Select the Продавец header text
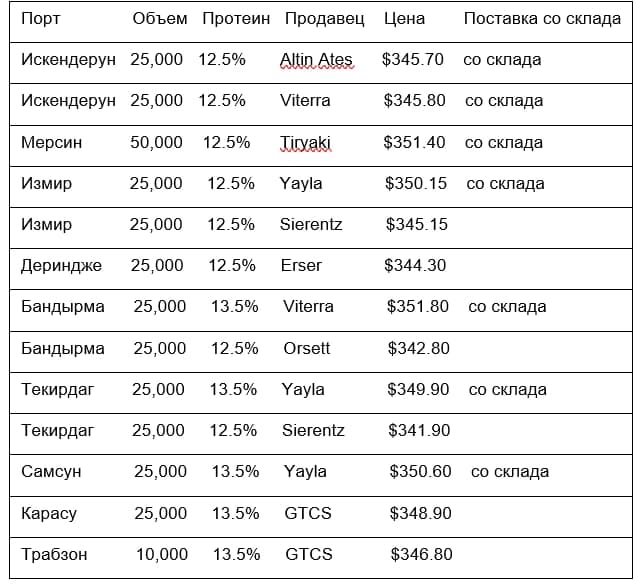Image resolution: width=643 pixels, height=587 pixels. (x=324, y=19)
